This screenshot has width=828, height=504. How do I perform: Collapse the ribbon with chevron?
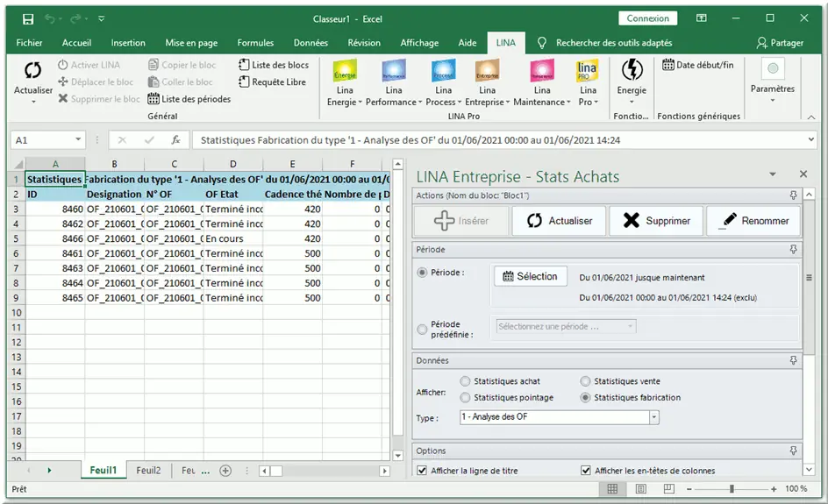tap(811, 117)
